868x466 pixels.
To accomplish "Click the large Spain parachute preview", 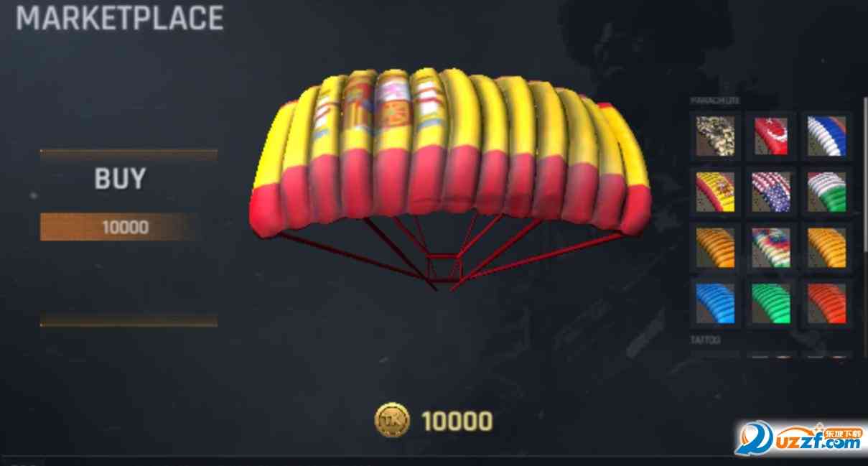I will (x=450, y=172).
